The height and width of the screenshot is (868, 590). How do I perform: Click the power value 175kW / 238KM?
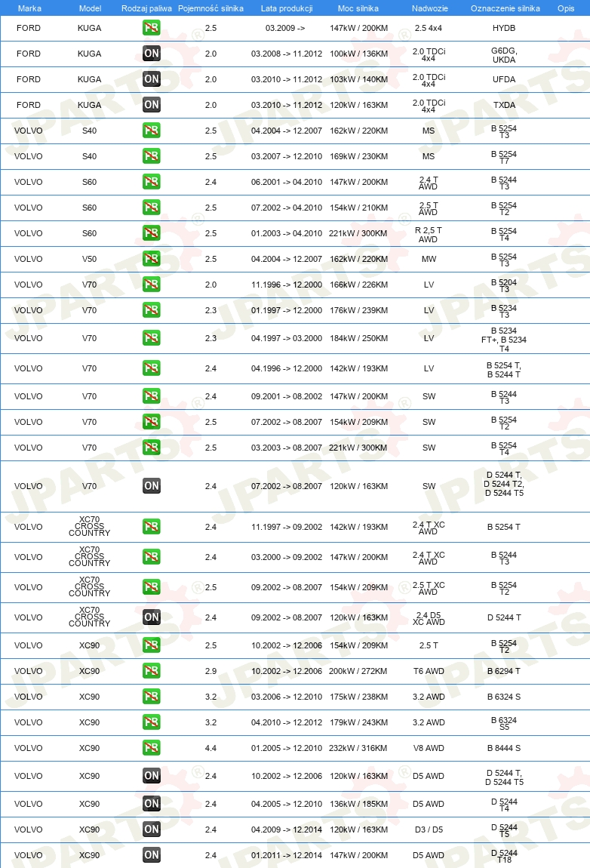click(x=358, y=697)
